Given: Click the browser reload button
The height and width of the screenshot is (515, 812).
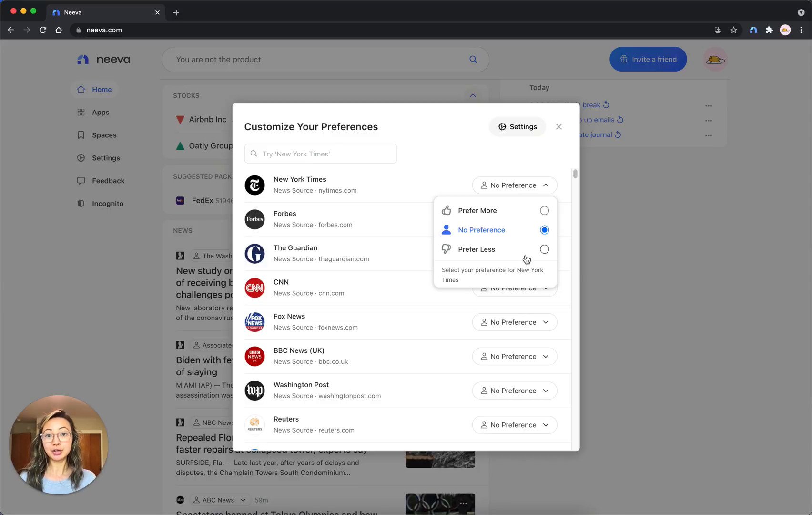Looking at the screenshot, I should click(x=43, y=30).
